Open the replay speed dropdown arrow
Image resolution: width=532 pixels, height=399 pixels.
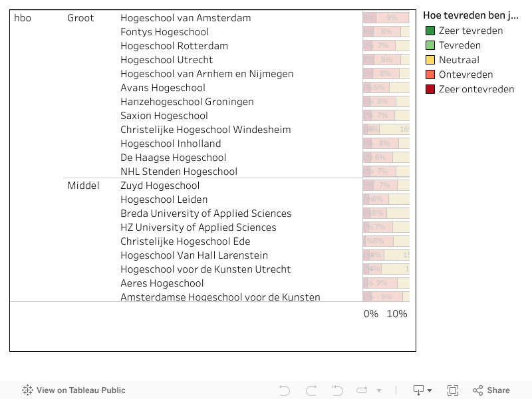click(379, 390)
